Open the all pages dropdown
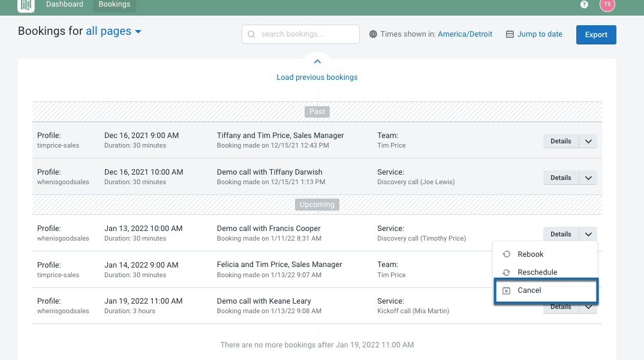 tap(113, 31)
